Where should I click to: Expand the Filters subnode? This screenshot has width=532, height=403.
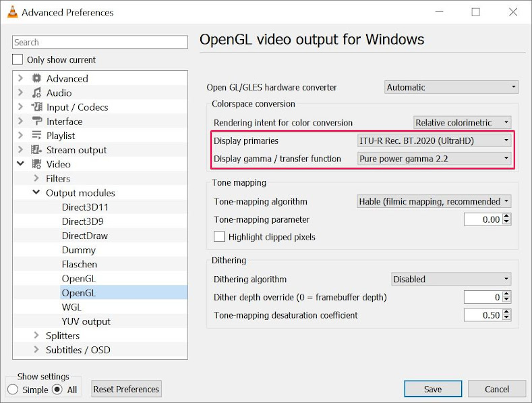(36, 178)
